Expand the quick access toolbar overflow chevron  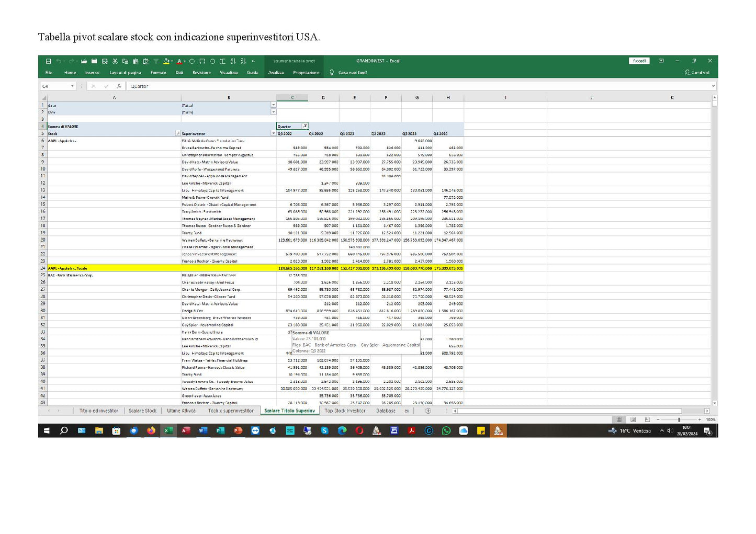[253, 61]
